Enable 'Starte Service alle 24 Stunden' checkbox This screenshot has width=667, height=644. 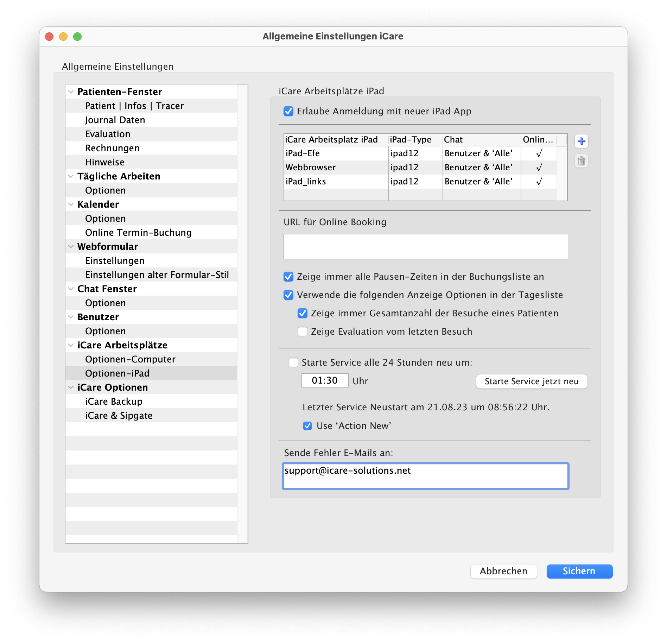(293, 363)
